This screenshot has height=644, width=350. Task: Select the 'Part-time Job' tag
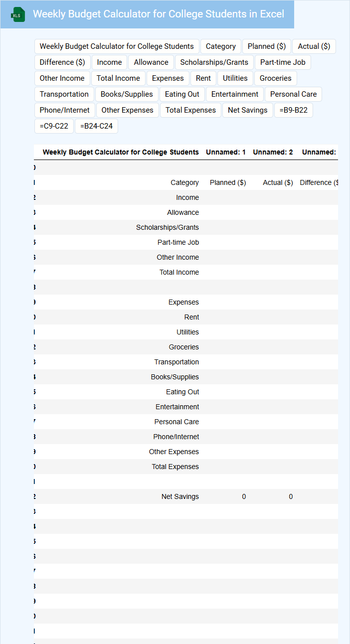(x=283, y=62)
